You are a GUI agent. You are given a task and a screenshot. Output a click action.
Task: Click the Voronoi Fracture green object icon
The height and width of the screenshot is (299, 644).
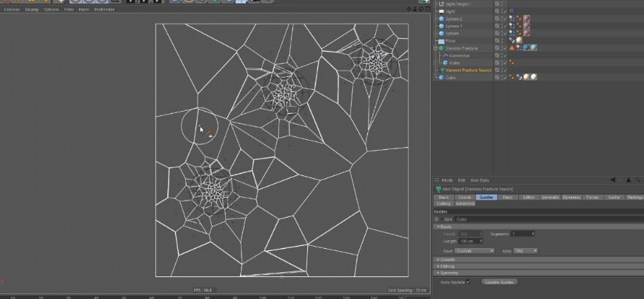tap(441, 48)
